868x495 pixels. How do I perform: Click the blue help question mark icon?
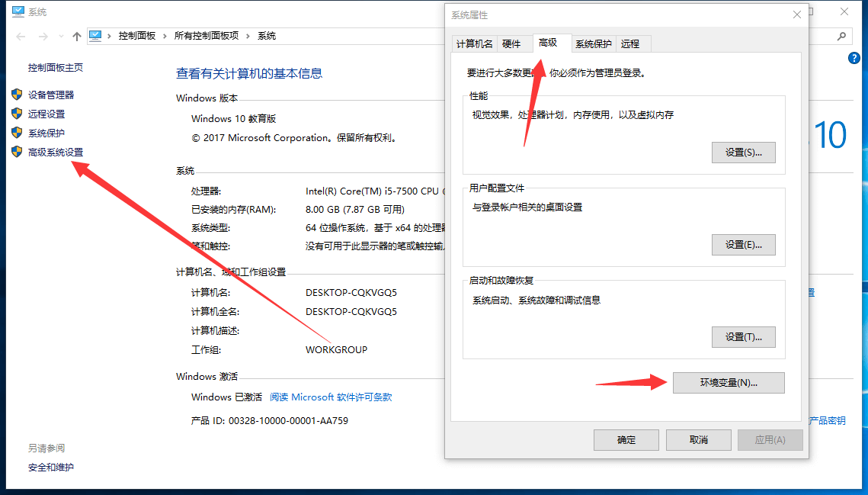[x=854, y=57]
